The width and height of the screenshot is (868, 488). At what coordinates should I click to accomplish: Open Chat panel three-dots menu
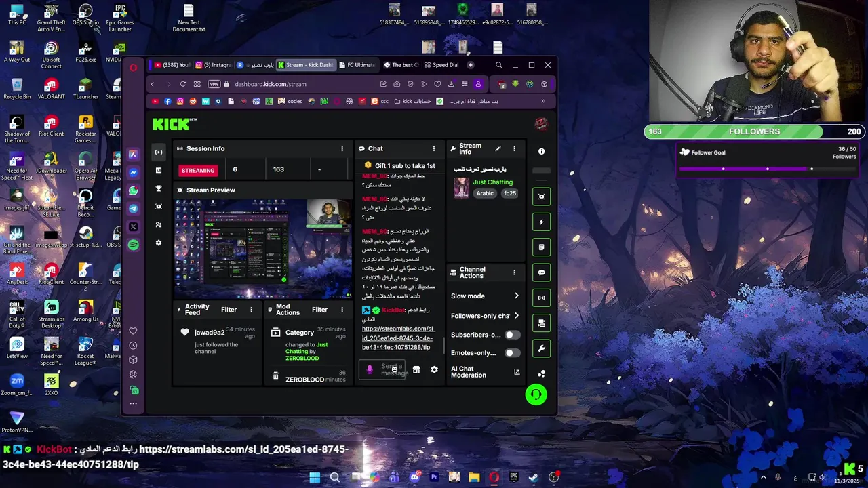coord(434,148)
